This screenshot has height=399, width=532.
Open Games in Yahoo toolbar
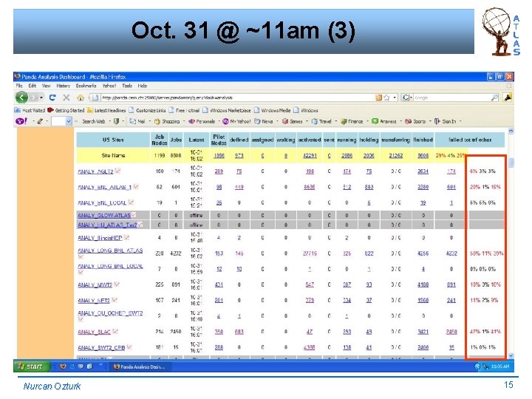pyautogui.click(x=293, y=121)
